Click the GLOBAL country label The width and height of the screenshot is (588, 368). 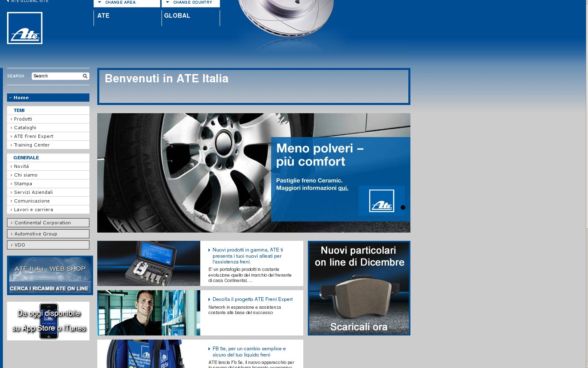(x=177, y=16)
